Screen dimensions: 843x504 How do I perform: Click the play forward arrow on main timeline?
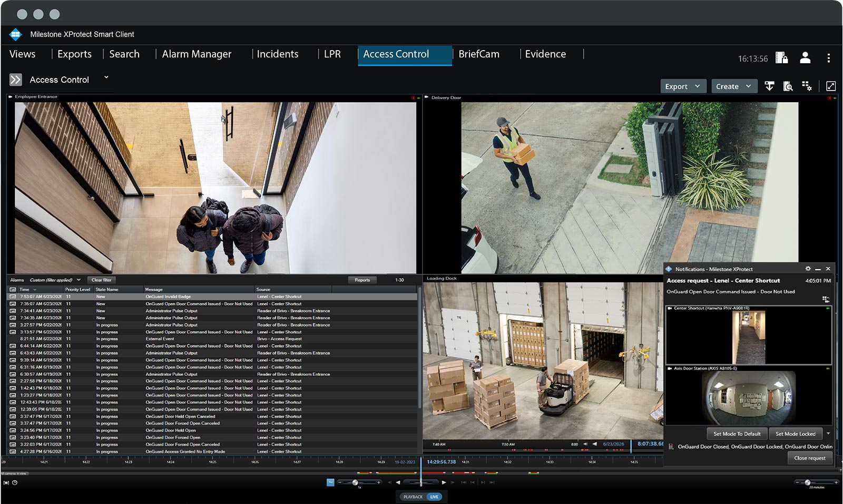click(444, 482)
